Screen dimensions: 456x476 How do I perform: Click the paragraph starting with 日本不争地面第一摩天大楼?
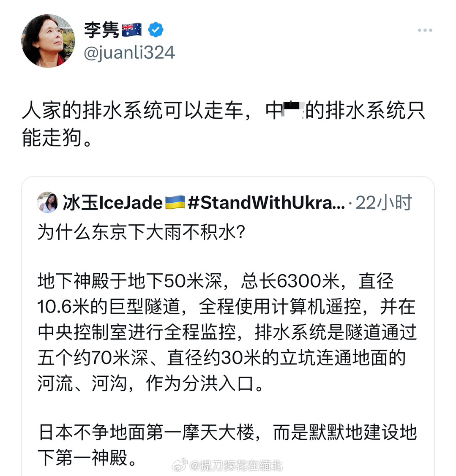tap(227, 445)
